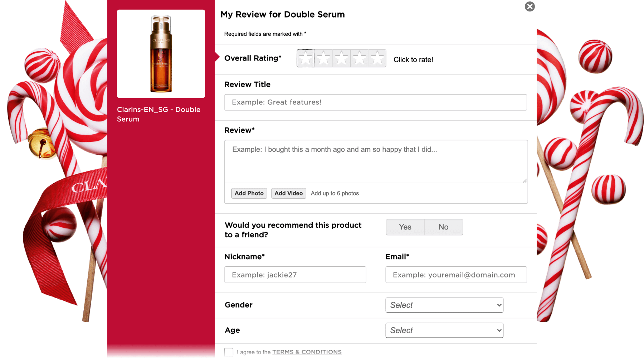Add Video to the review
The height and width of the screenshot is (358, 644).
pyautogui.click(x=288, y=193)
